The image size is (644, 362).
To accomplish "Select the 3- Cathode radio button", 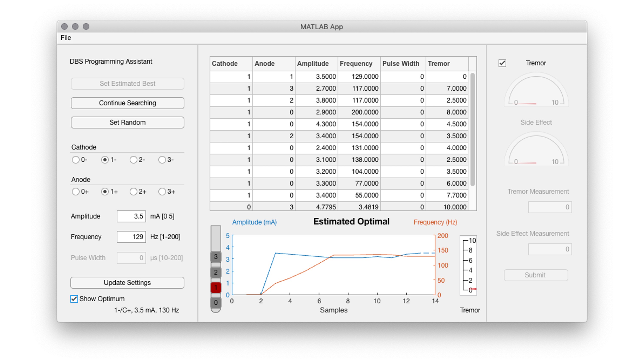I will click(163, 160).
